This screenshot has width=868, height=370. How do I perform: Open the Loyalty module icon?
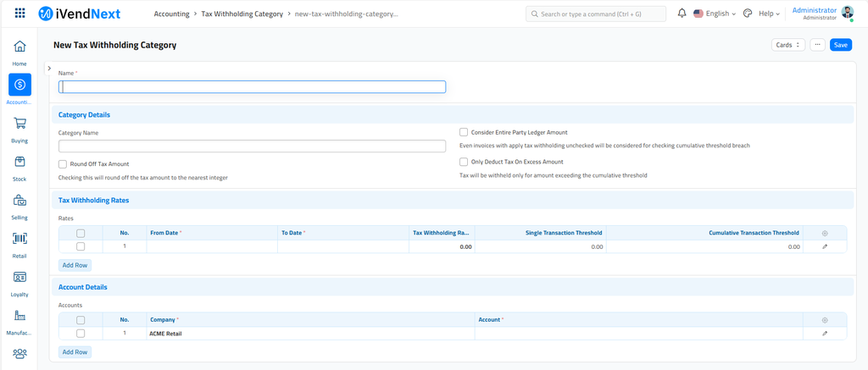19,278
